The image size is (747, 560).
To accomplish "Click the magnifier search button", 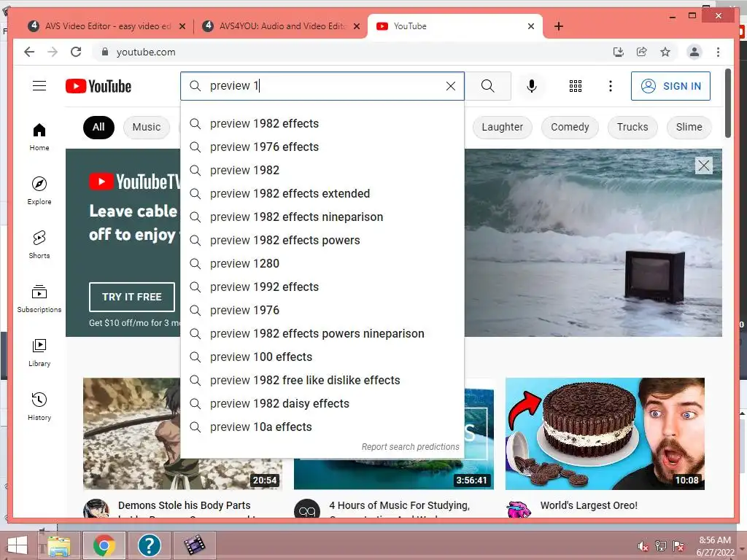I will coord(488,86).
